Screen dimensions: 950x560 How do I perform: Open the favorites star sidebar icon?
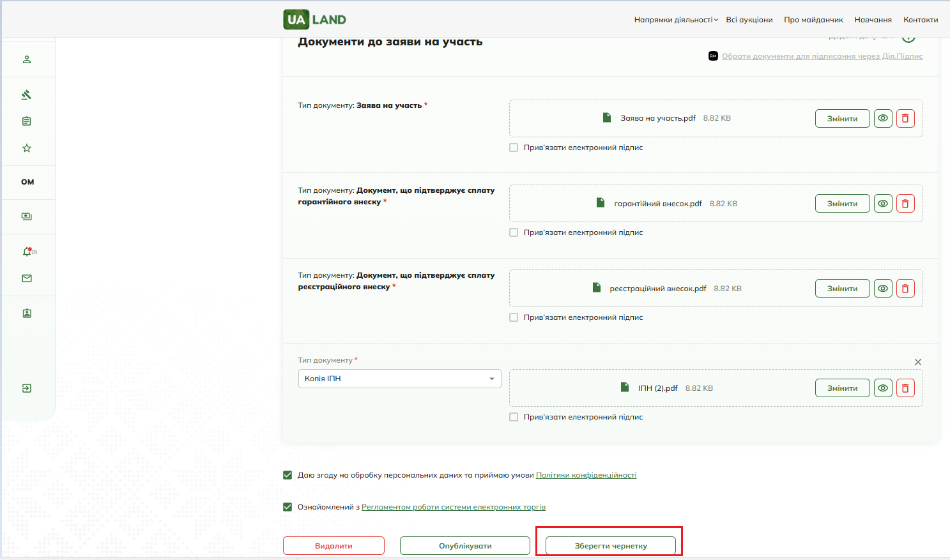tap(27, 148)
